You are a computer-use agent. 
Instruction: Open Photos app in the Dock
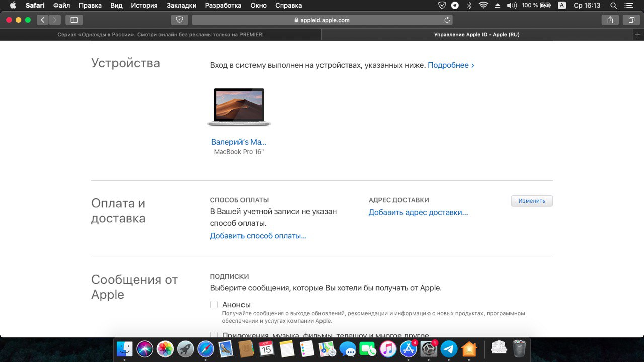(165, 348)
